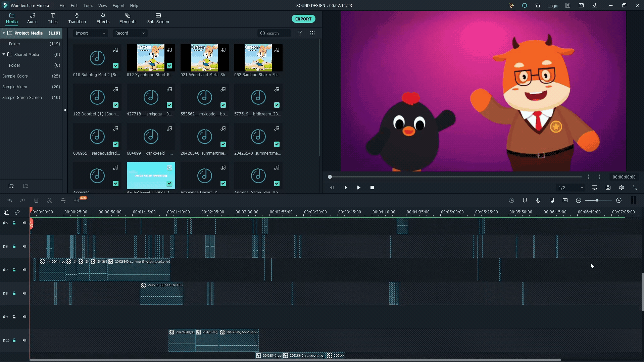Screen dimensions: 644x362
Task: Open the Elements tab
Action: click(128, 18)
